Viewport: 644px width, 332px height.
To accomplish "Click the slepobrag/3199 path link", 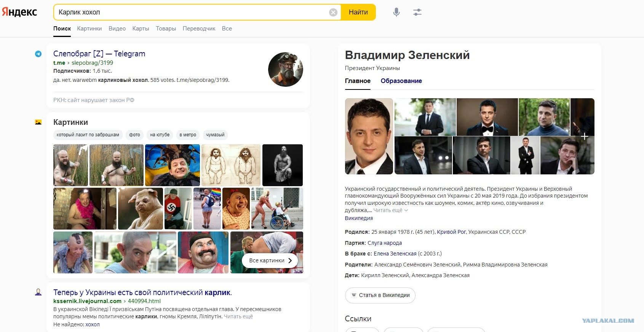I will click(92, 63).
